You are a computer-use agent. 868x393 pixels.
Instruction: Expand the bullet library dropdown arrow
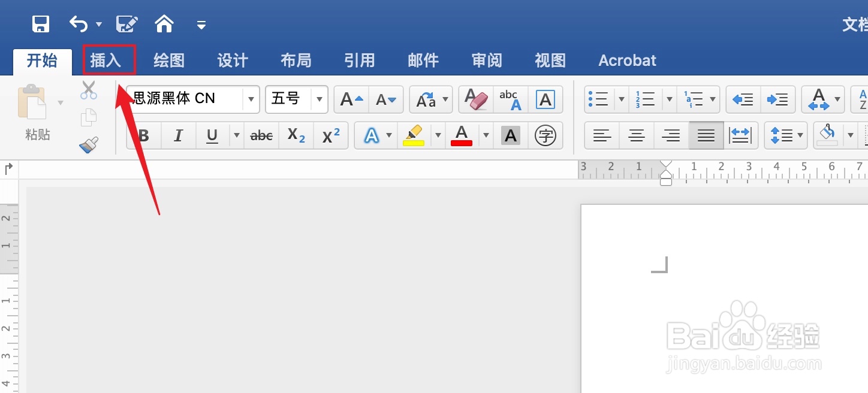pos(621,99)
